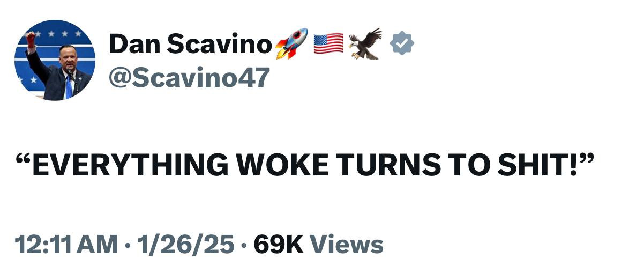Viewport: 644px width, 280px height.
Task: Click the blue tie in the profile photo
Action: point(69,87)
